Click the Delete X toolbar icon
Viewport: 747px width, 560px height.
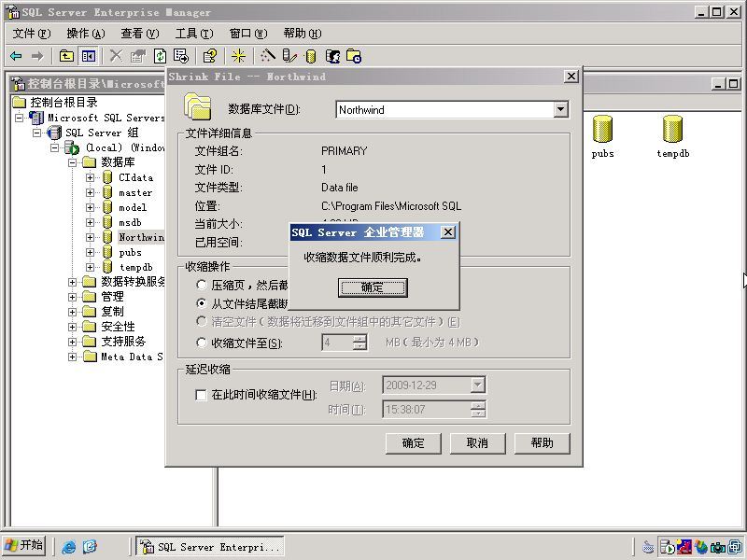coord(116,56)
